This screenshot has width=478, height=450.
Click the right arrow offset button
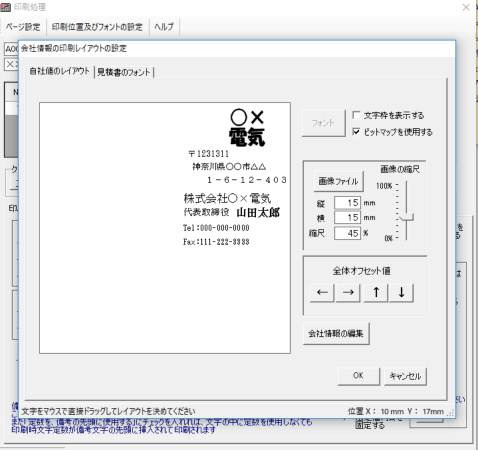348,293
